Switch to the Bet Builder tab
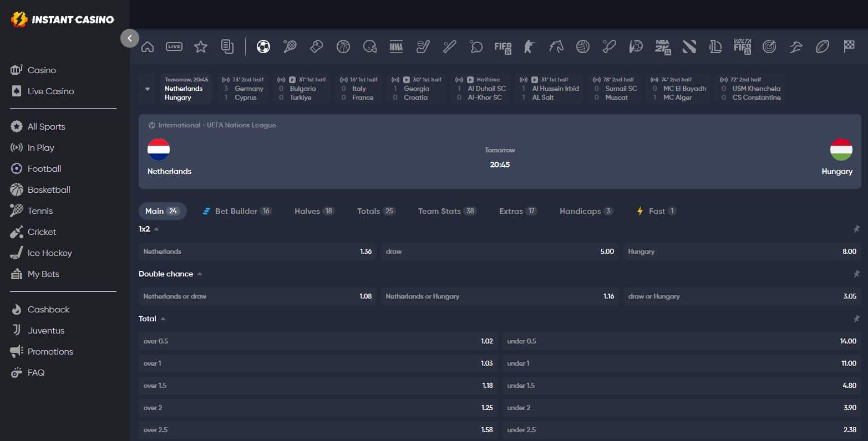868x441 pixels. tap(237, 211)
